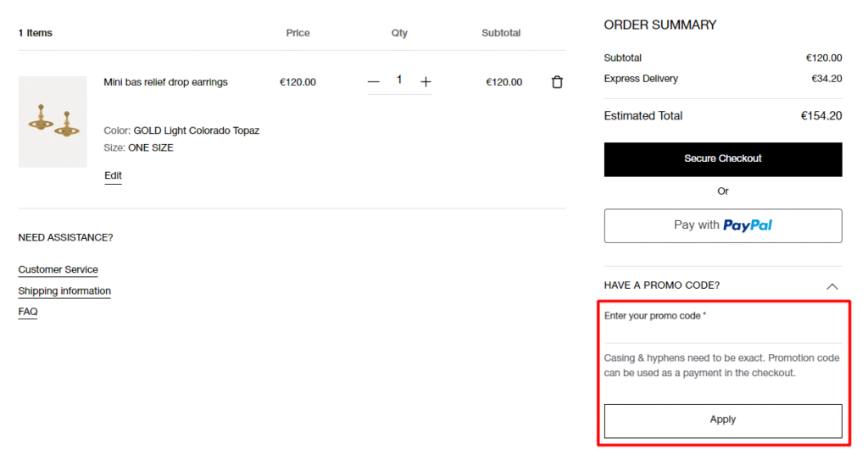
Task: Increase quantity with the plus button
Action: tap(426, 82)
